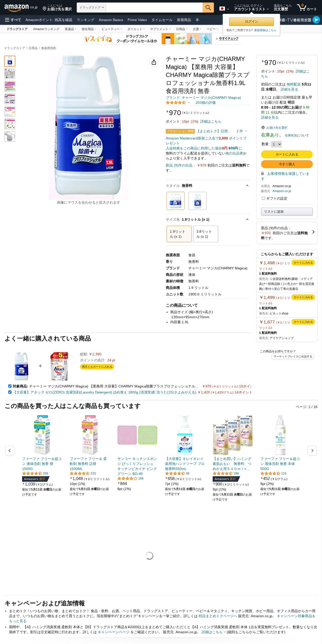
Task: Click the ログイン button
Action: tap(251, 22)
